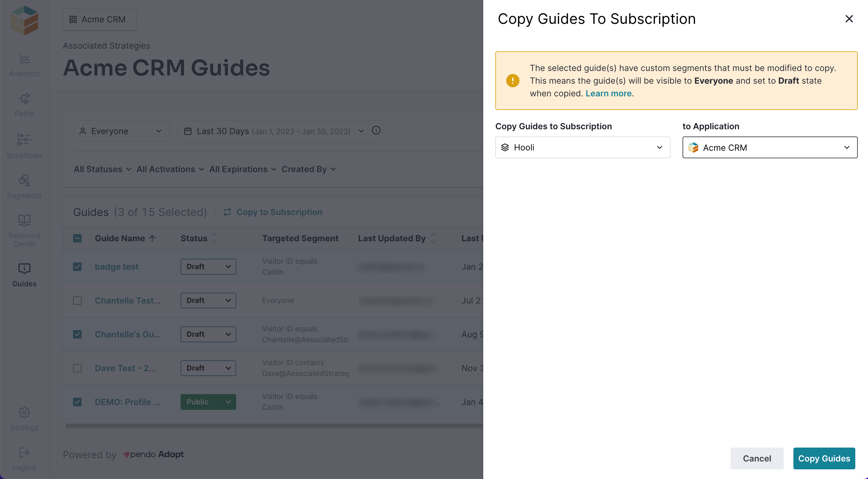Check the Chantelle Test... row checkbox
This screenshot has width=868, height=479.
tap(77, 300)
